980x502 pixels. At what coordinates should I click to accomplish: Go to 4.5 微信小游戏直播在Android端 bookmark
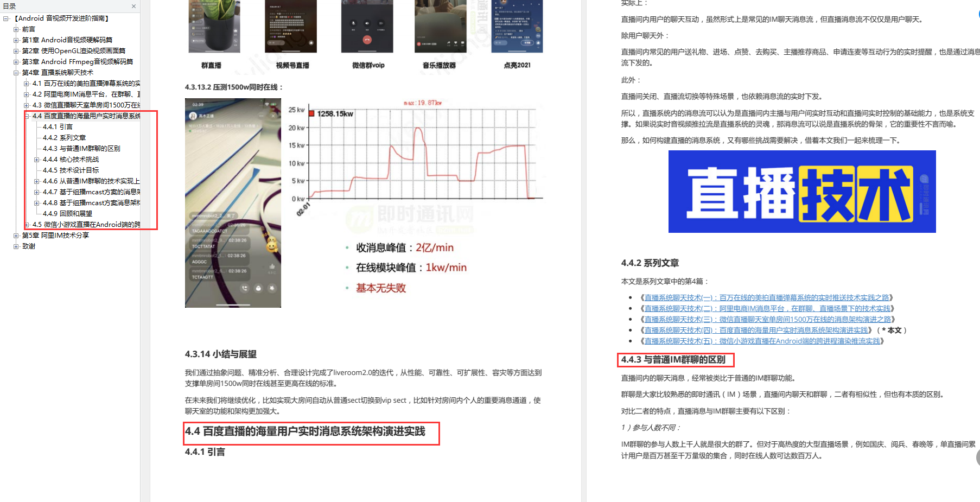point(86,225)
